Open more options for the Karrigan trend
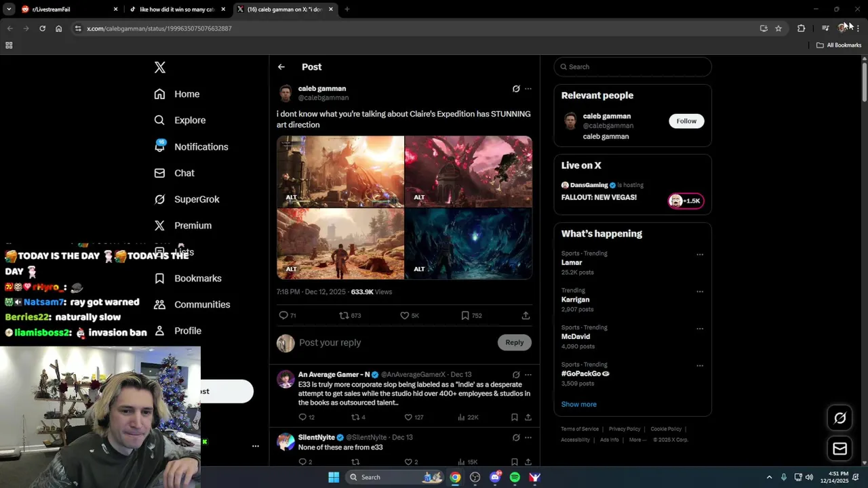868x488 pixels. point(700,292)
